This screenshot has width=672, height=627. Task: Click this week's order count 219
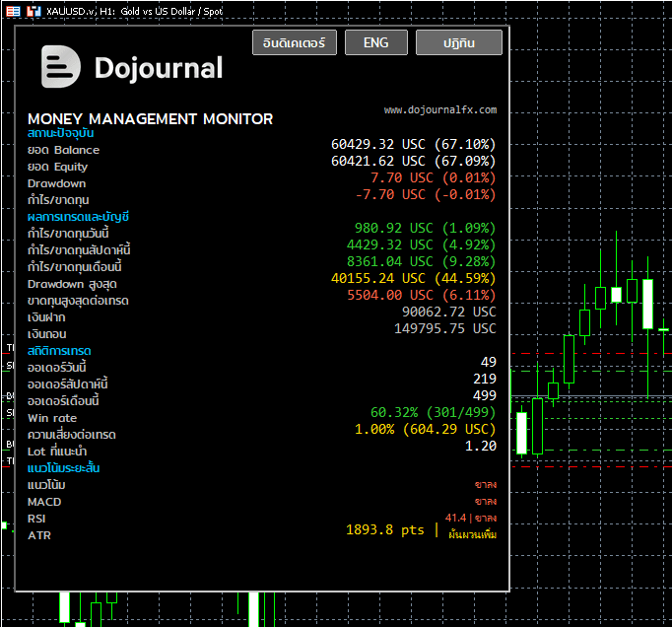pyautogui.click(x=484, y=379)
